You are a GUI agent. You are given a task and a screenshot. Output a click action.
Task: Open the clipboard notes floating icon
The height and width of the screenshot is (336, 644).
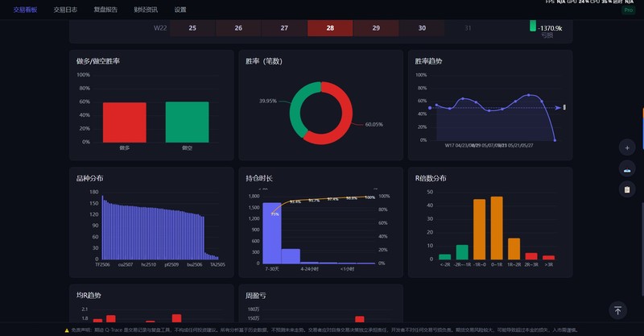tap(627, 189)
